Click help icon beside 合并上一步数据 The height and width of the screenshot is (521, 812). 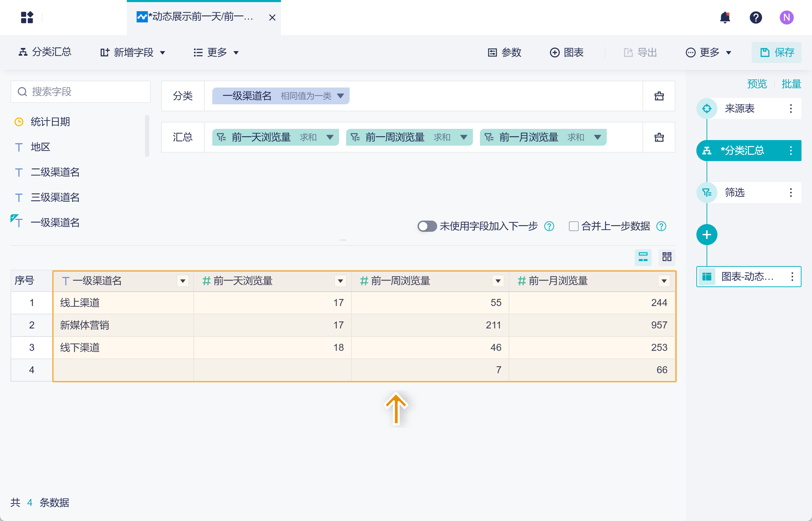(x=661, y=226)
